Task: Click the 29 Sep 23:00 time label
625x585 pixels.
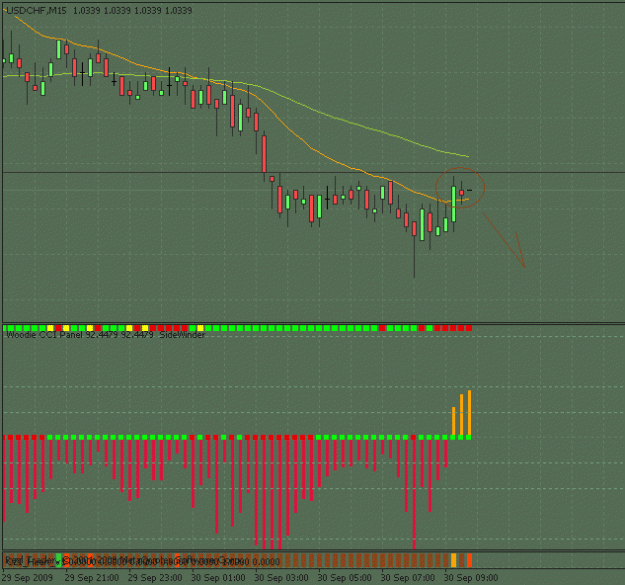Action: tap(155, 578)
